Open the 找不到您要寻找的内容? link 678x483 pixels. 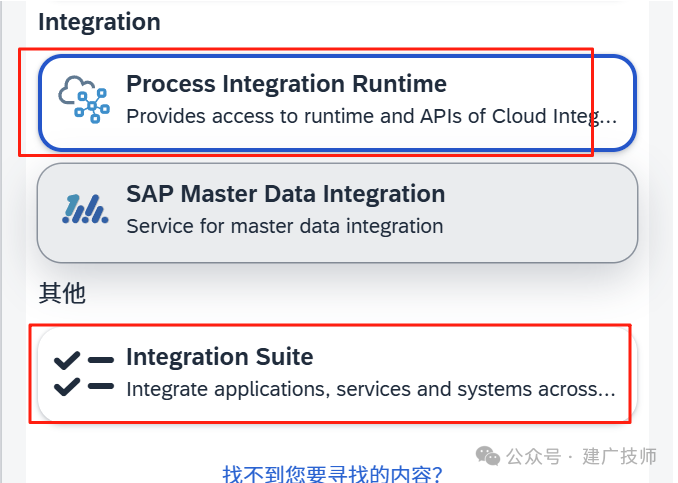pyautogui.click(x=332, y=474)
